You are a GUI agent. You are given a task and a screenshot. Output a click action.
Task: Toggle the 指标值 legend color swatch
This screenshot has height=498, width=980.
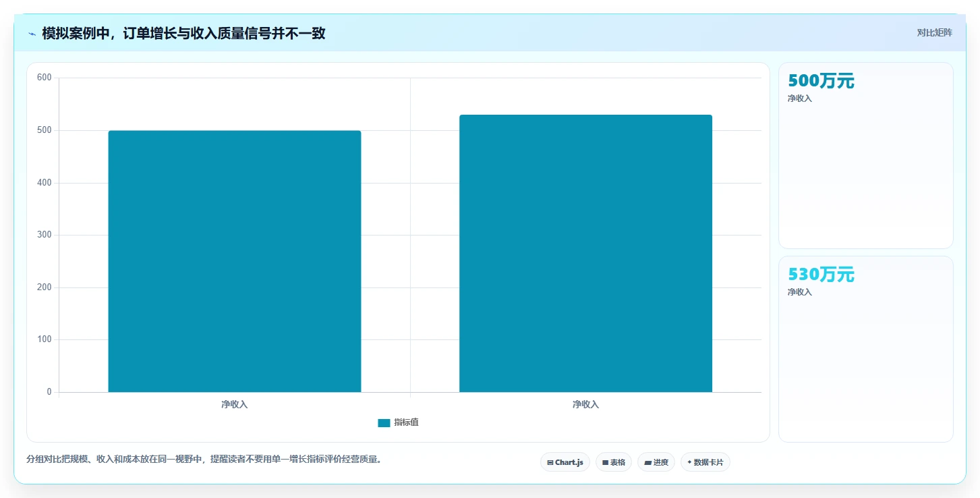(x=384, y=422)
